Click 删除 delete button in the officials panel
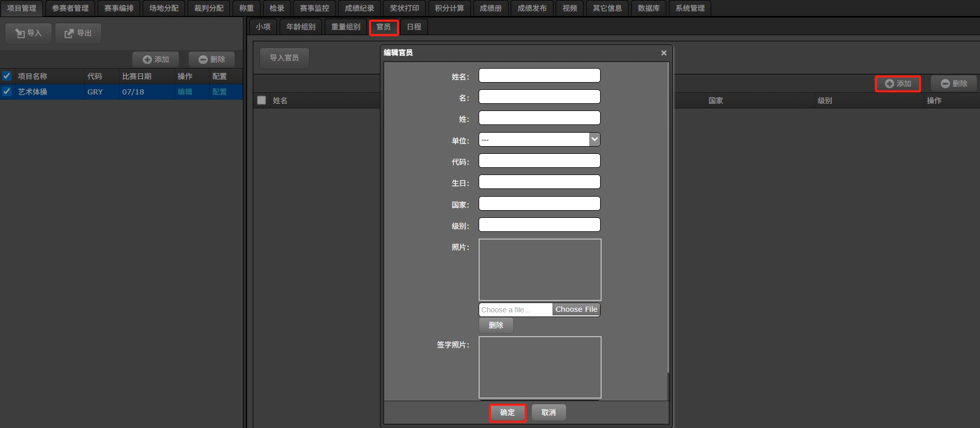The width and height of the screenshot is (980, 428). pyautogui.click(x=954, y=84)
